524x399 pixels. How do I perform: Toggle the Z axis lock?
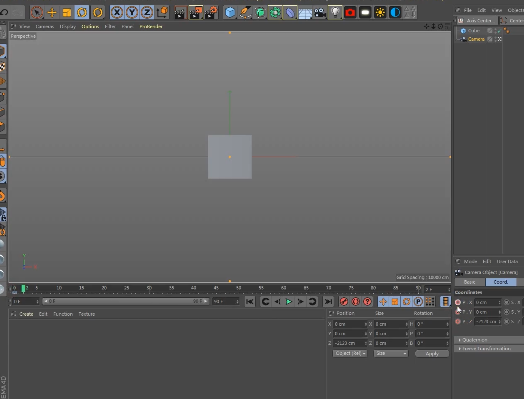(147, 13)
